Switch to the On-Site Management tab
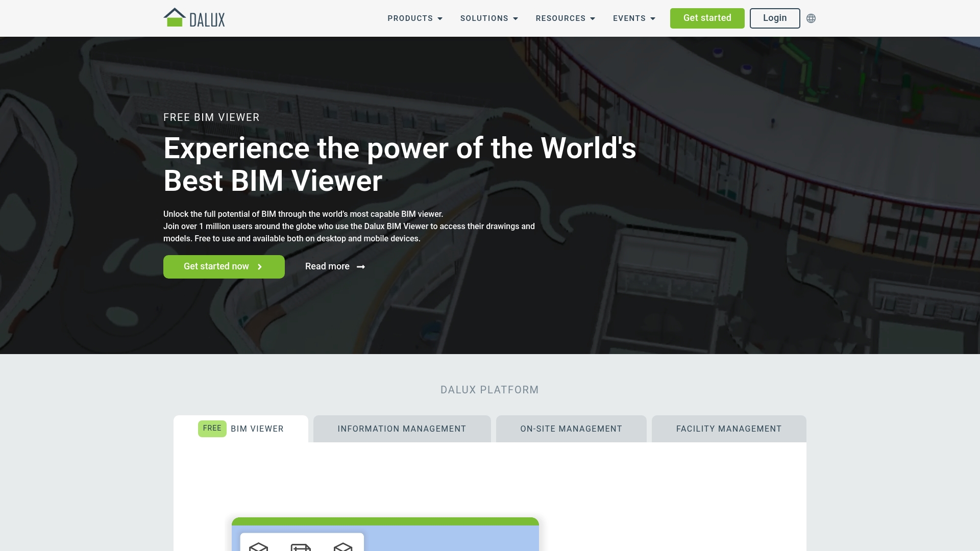Screen dimensions: 980x551 point(571,429)
